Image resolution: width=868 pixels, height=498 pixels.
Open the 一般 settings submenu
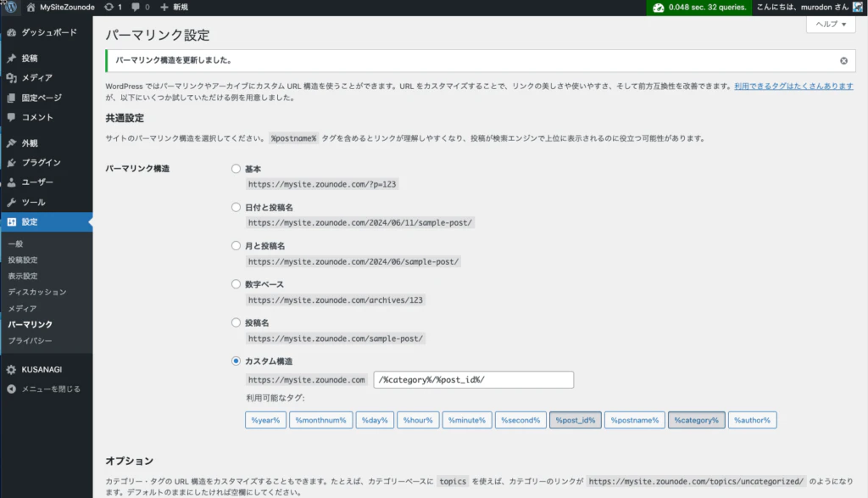coord(15,243)
